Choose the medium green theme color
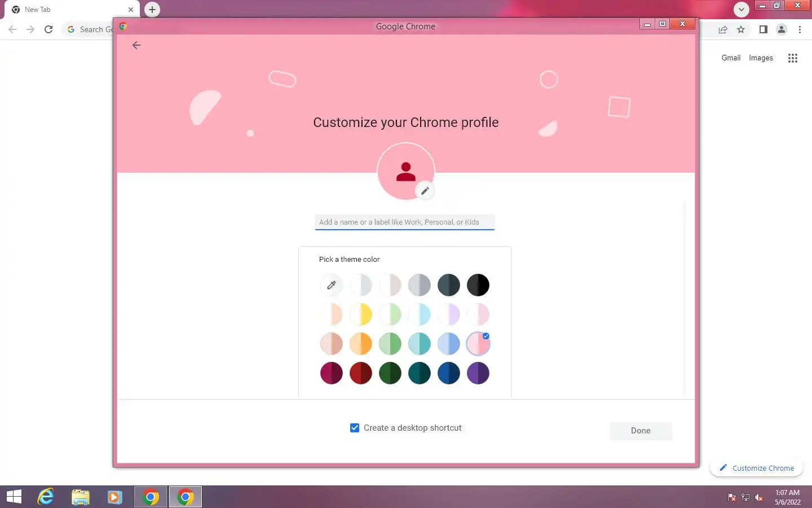The height and width of the screenshot is (508, 812). [x=390, y=344]
